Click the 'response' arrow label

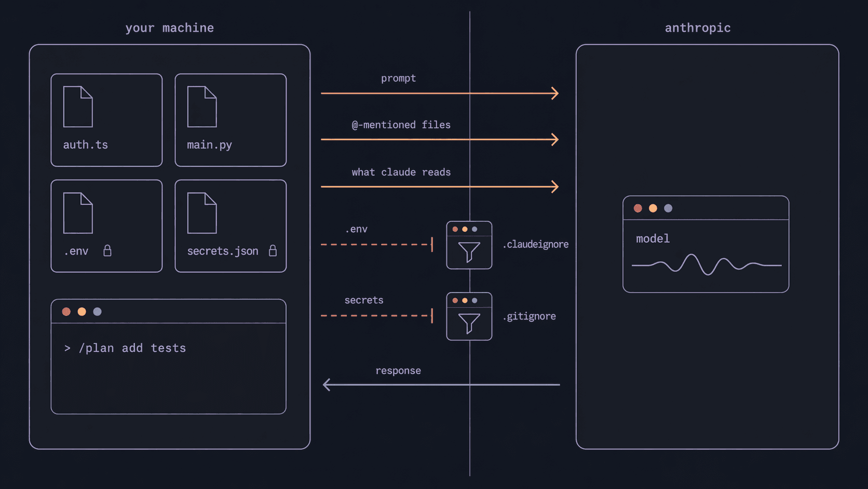pos(398,371)
